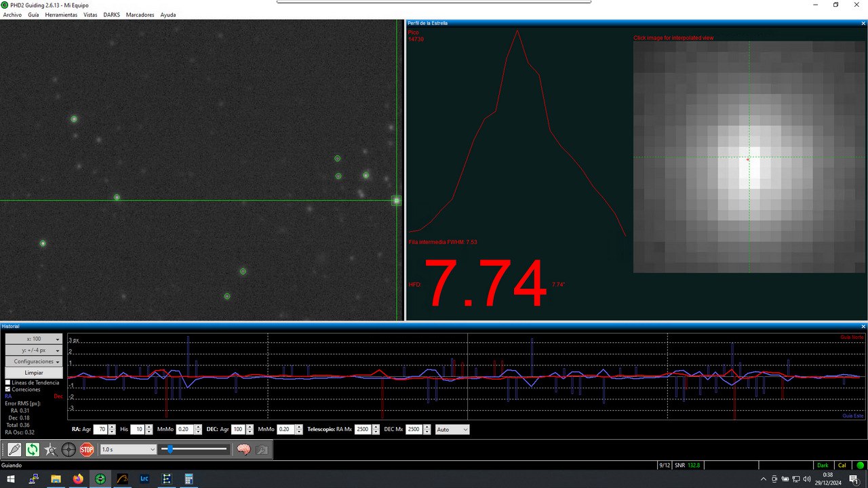Open the connect equipment USB icon
Viewport: 868px width, 488px height.
pyautogui.click(x=14, y=449)
